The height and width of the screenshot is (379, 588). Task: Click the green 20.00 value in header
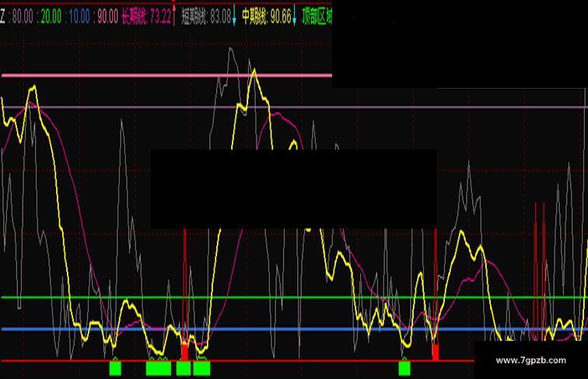(x=51, y=16)
